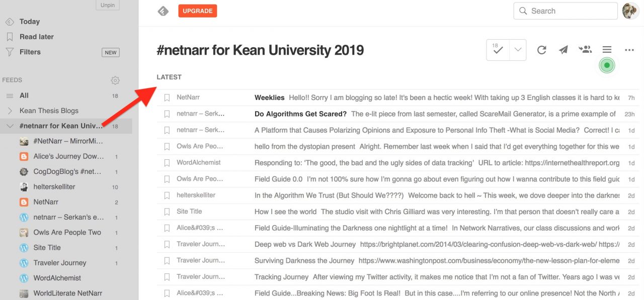Open the user profile avatar
The height and width of the screenshot is (300, 644).
point(630,11)
